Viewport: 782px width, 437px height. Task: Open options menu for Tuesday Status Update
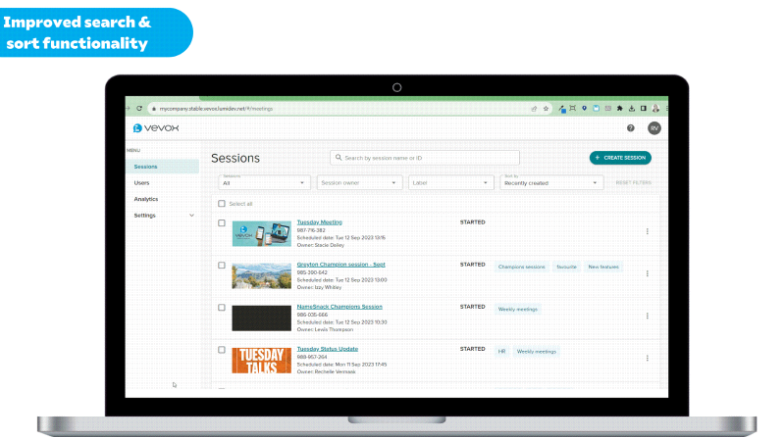[x=647, y=357]
